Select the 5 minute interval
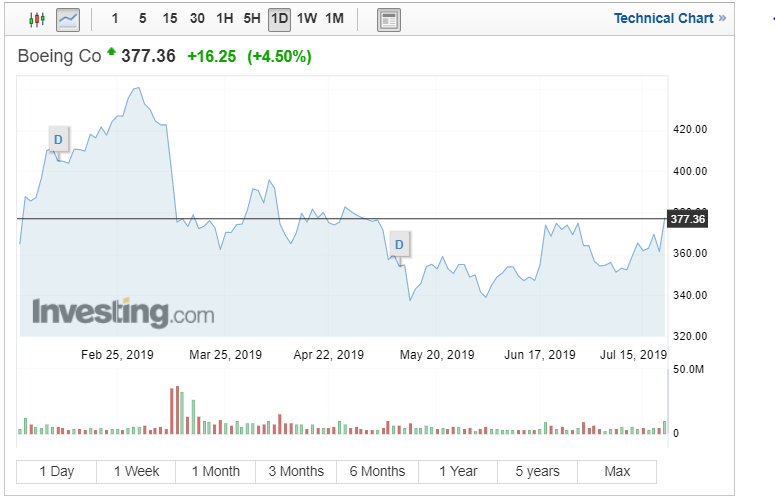Screen dimensions: 775x499 (142, 19)
